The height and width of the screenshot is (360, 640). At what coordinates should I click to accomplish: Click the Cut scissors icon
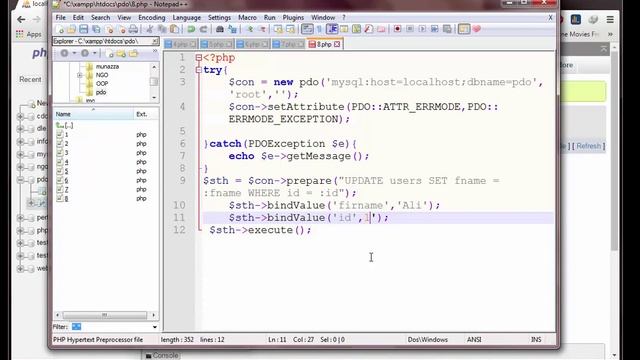(x=150, y=29)
